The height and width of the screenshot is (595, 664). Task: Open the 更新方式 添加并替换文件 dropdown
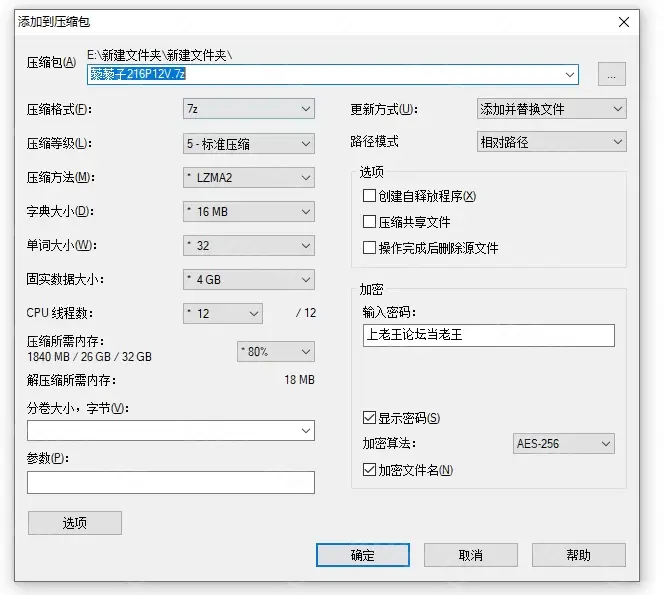click(x=551, y=109)
